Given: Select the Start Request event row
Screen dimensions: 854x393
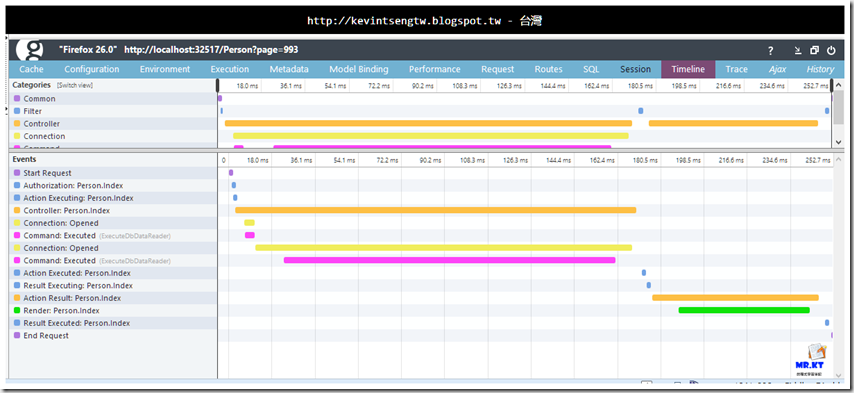Looking at the screenshot, I should (113, 173).
